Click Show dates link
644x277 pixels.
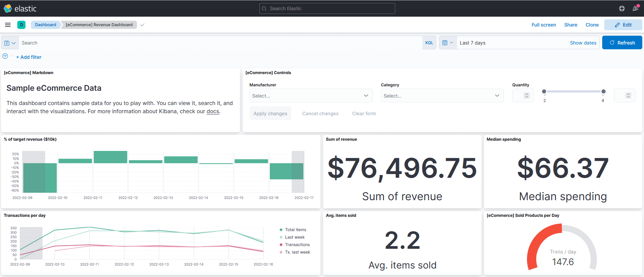coord(583,43)
